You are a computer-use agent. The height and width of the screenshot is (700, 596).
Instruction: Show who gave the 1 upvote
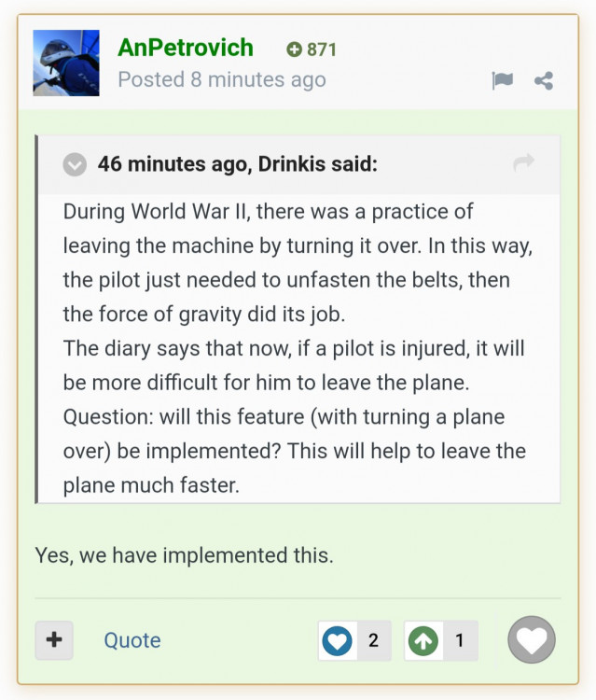(x=459, y=640)
